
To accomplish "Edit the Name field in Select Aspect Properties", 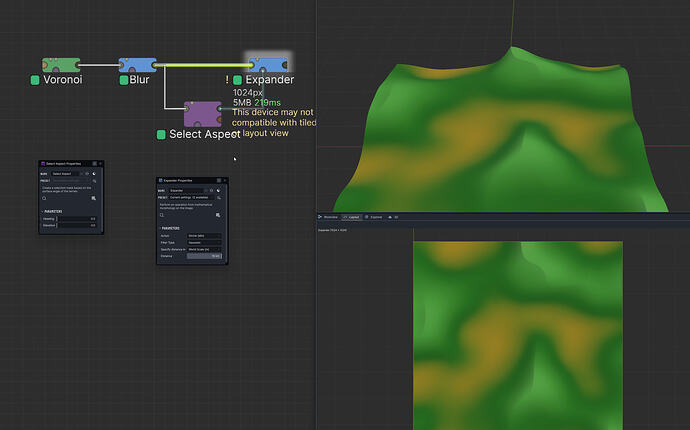I will (x=65, y=174).
